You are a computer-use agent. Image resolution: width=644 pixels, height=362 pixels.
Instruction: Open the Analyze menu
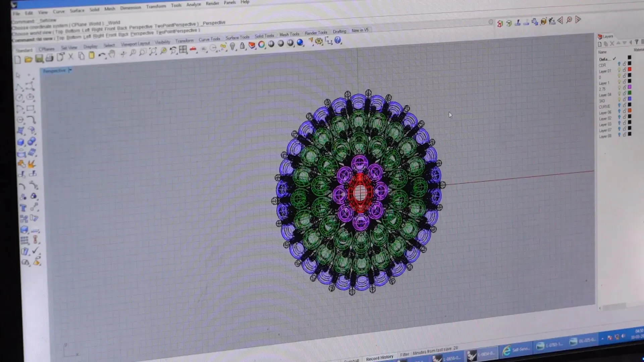pyautogui.click(x=194, y=4)
